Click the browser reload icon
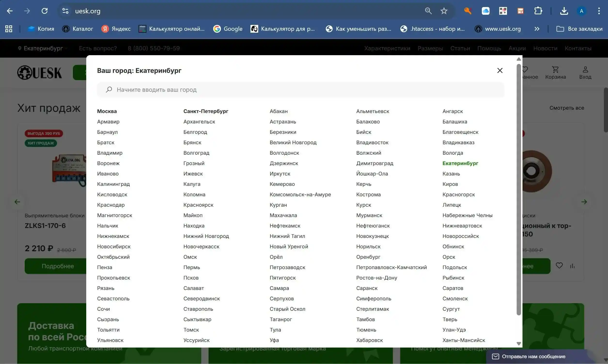This screenshot has height=364, width=608. click(44, 11)
